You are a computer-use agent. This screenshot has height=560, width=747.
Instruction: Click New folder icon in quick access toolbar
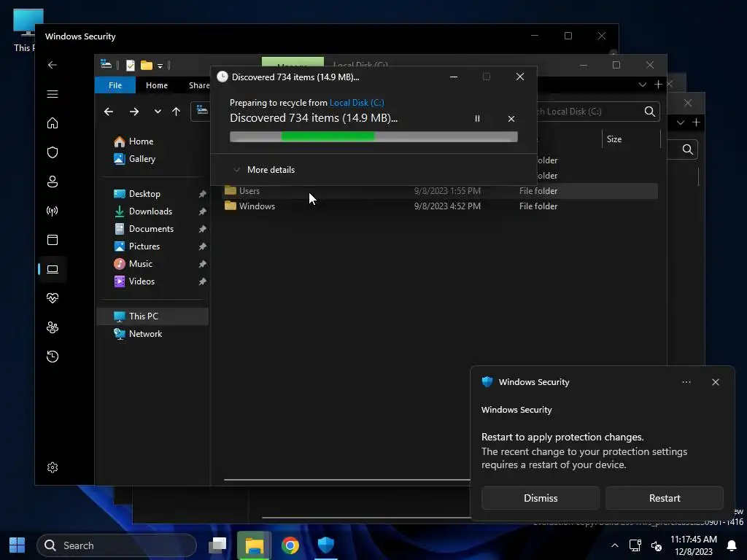147,65
